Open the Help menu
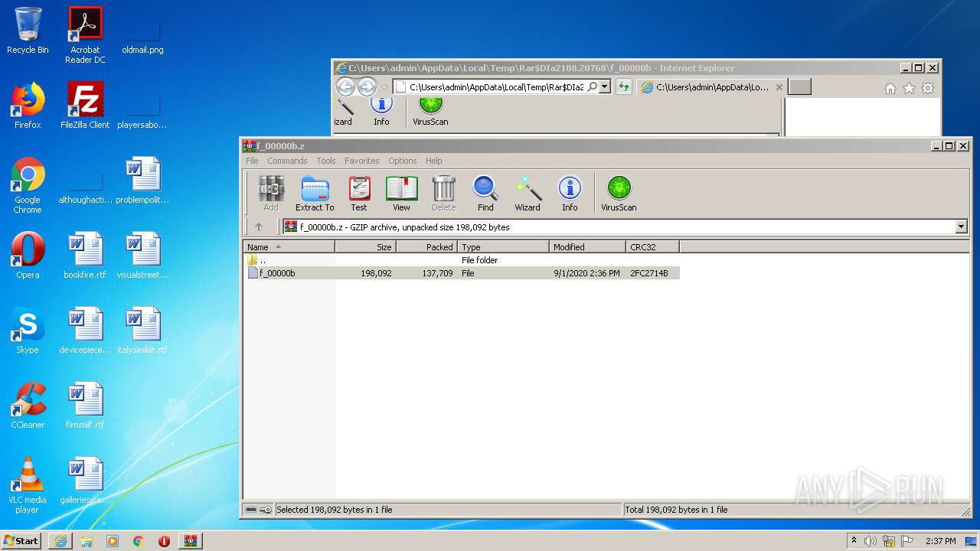This screenshot has width=980, height=551. pyautogui.click(x=434, y=161)
